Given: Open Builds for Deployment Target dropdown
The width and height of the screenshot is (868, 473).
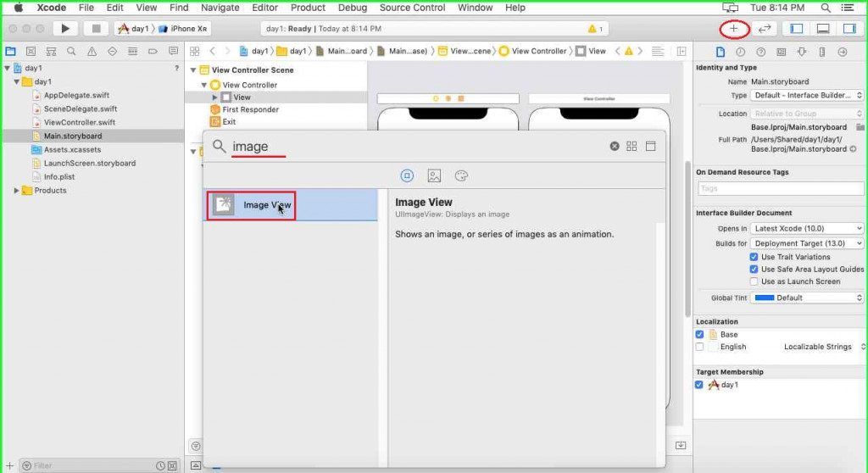Looking at the screenshot, I should click(x=807, y=243).
